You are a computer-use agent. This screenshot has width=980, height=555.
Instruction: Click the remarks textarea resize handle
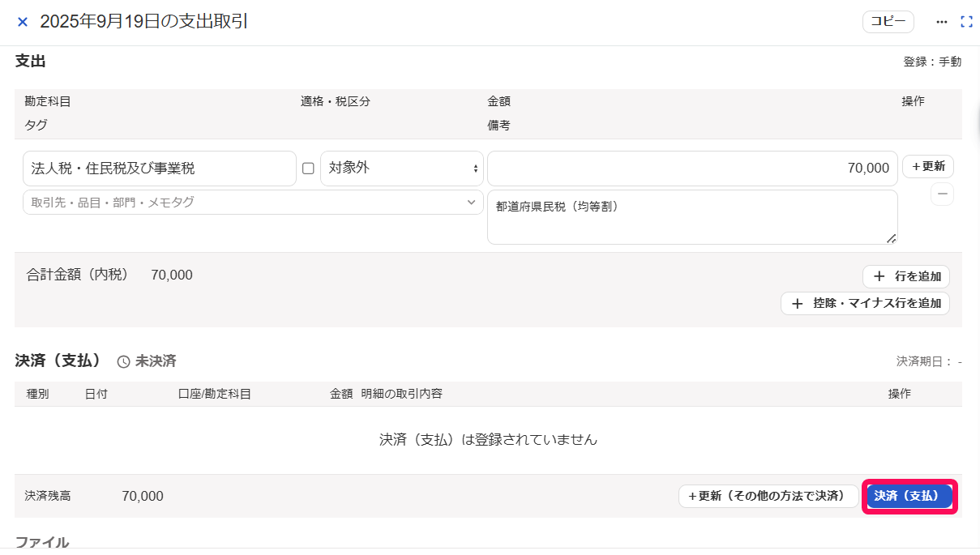click(892, 238)
